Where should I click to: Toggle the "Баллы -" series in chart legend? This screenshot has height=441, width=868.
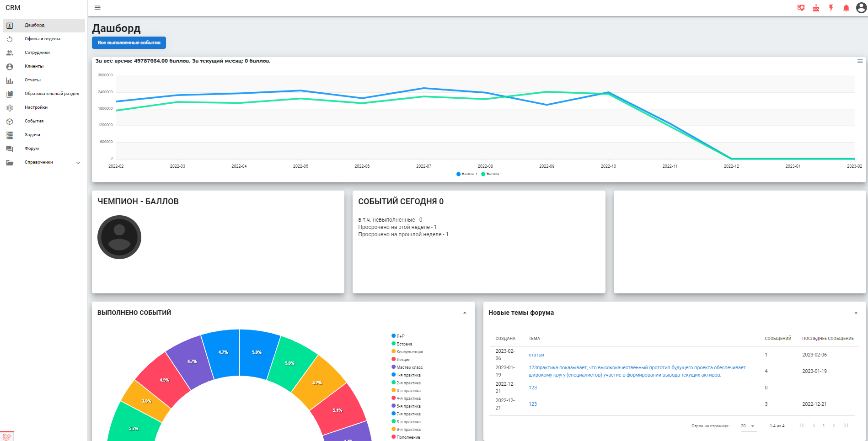coord(492,174)
